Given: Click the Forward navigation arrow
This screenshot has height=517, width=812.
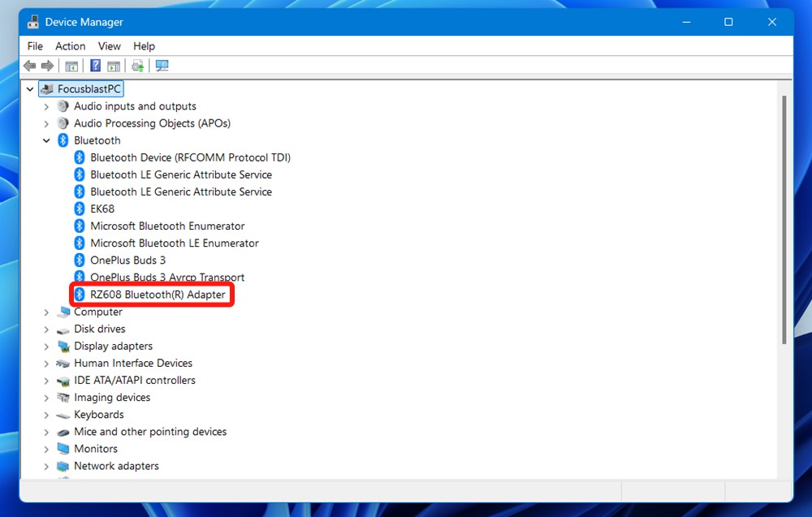Looking at the screenshot, I should tap(47, 66).
